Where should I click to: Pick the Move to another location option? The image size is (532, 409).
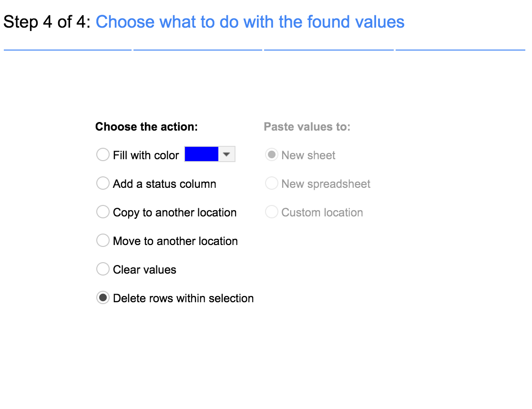pyautogui.click(x=103, y=241)
